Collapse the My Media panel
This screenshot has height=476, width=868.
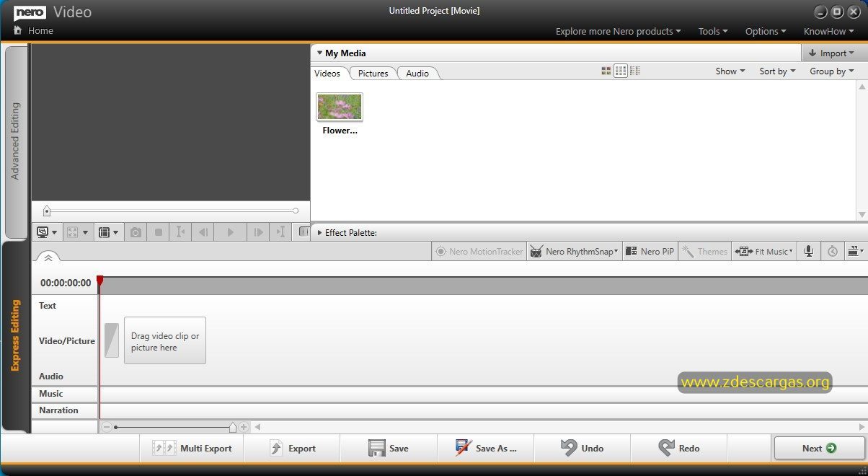click(319, 53)
